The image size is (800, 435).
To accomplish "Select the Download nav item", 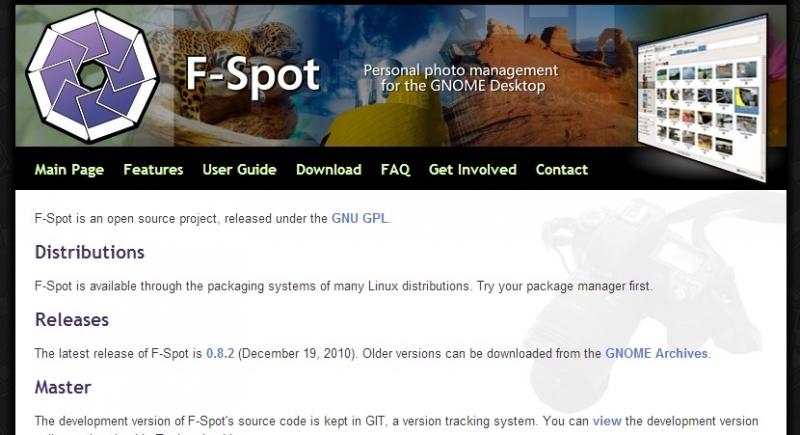I will click(328, 170).
